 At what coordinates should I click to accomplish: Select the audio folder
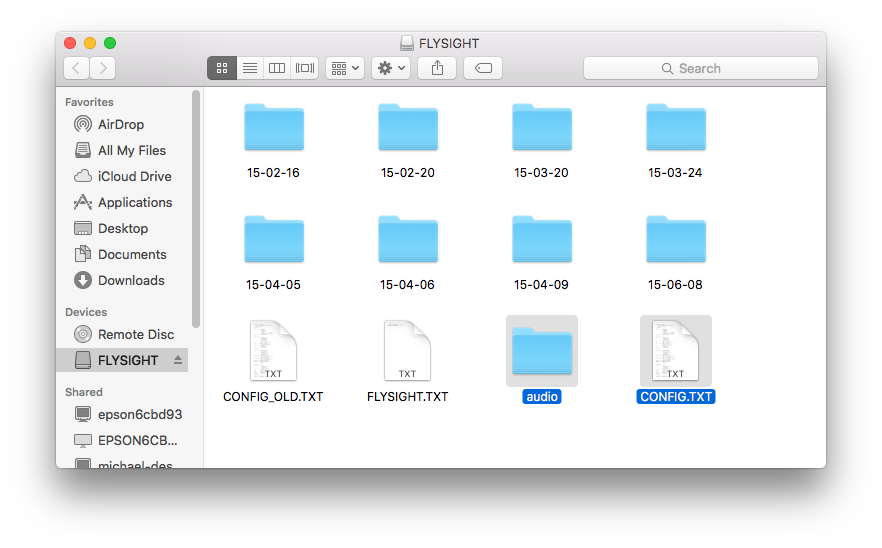[x=542, y=352]
